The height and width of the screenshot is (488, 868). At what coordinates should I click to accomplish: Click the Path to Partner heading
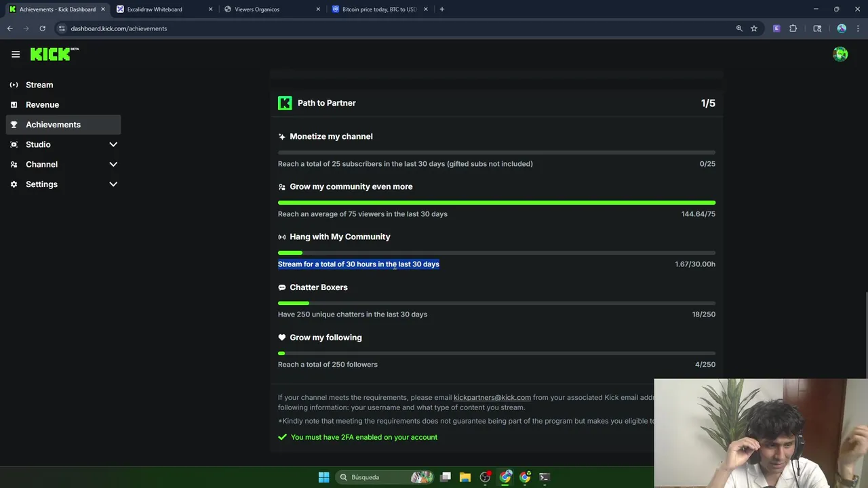pyautogui.click(x=327, y=103)
